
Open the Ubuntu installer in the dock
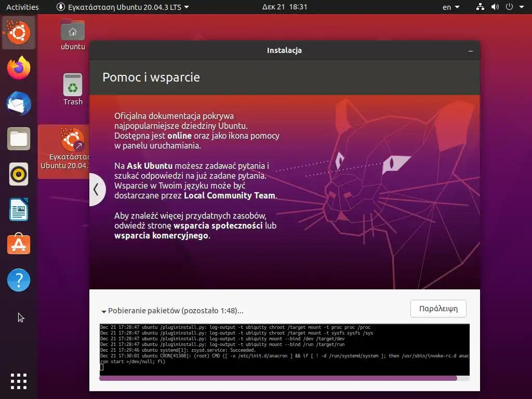pos(19,33)
